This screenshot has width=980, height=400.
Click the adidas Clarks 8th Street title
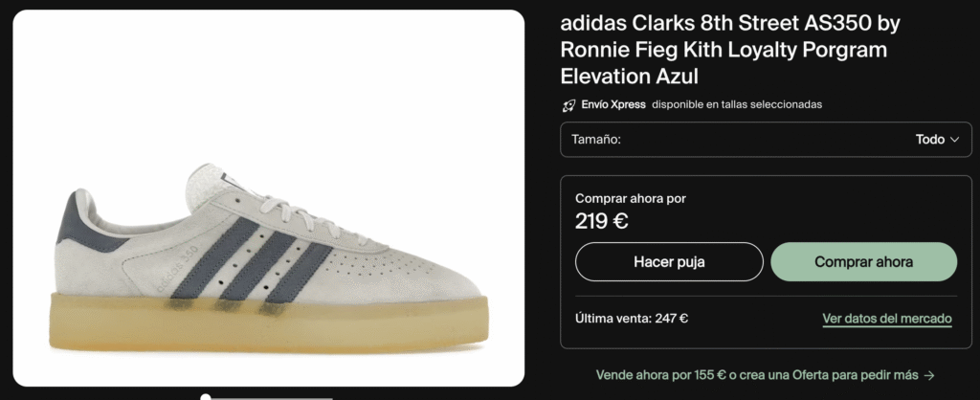click(730, 50)
